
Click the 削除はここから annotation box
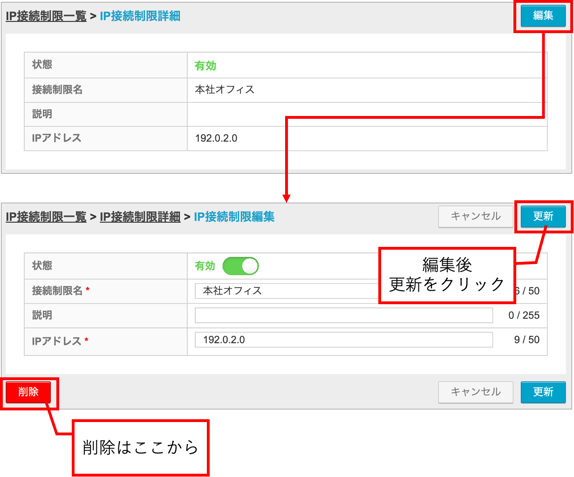[x=141, y=448]
